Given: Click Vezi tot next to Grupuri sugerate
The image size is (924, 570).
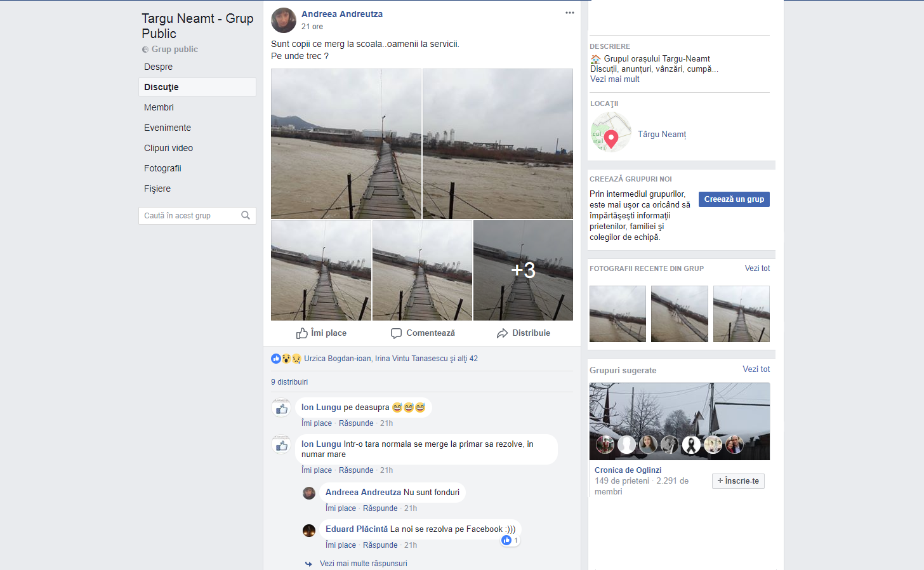Looking at the screenshot, I should pyautogui.click(x=756, y=369).
